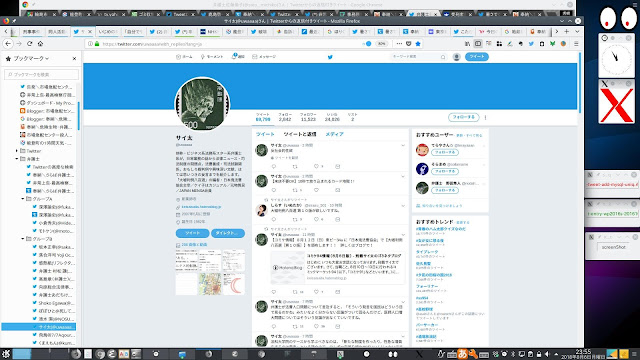The height and width of the screenshot is (360, 640).
Task: Focus the Twitter keyword search field
Action: [415, 57]
